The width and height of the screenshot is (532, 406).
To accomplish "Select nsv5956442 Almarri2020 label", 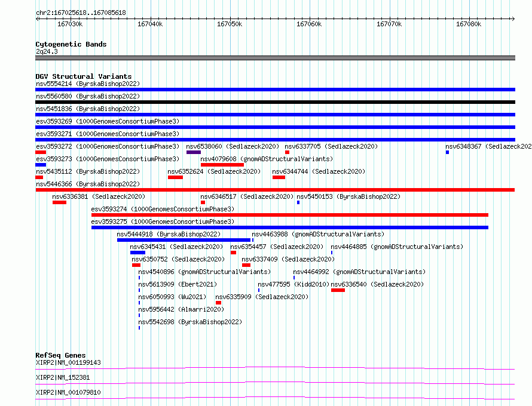I will [x=181, y=309].
